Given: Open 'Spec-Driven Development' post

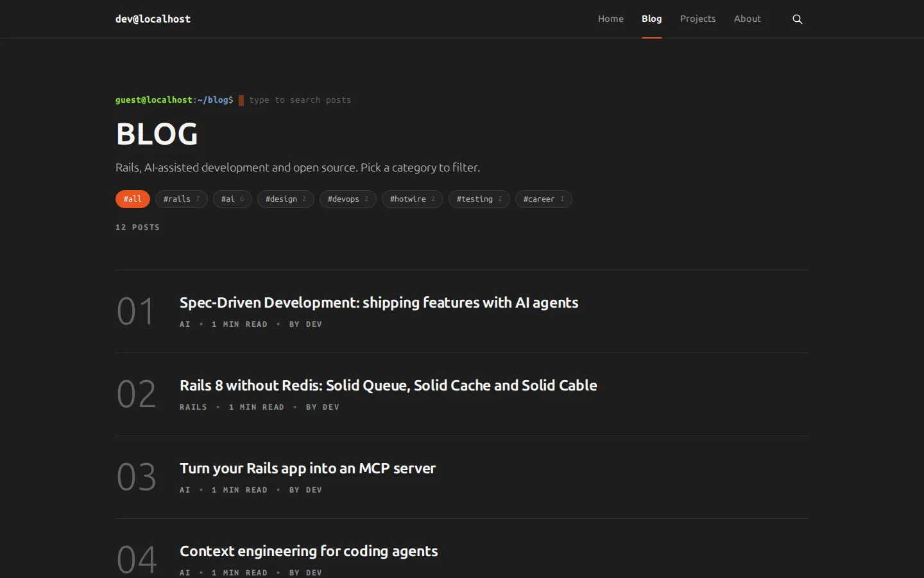Looking at the screenshot, I should [x=379, y=302].
